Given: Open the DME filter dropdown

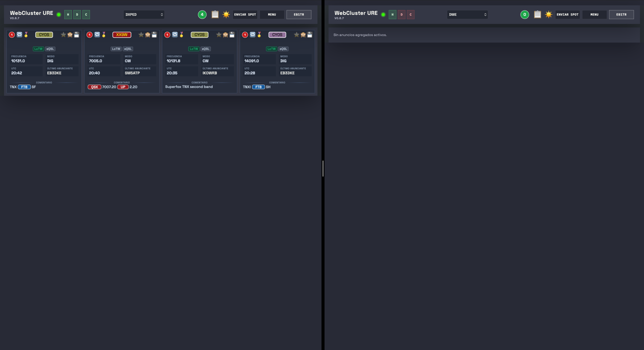Looking at the screenshot, I should (467, 15).
